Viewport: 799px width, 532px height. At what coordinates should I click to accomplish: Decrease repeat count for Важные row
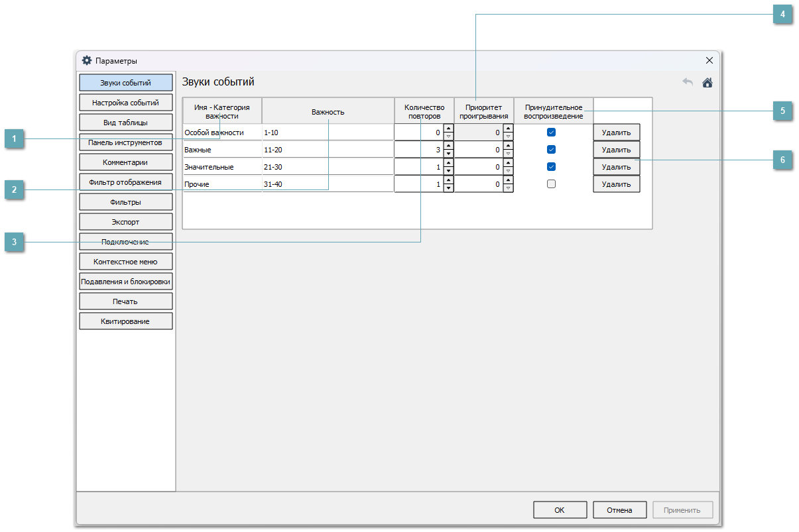(x=448, y=154)
